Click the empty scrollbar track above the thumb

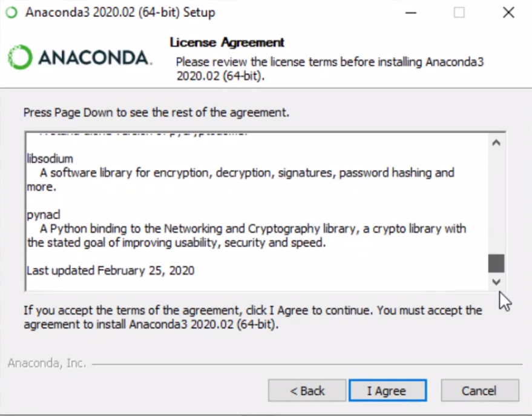point(496,202)
